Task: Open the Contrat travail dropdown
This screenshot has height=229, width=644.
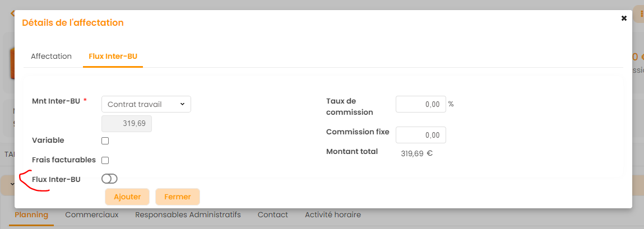Action: 146,104
